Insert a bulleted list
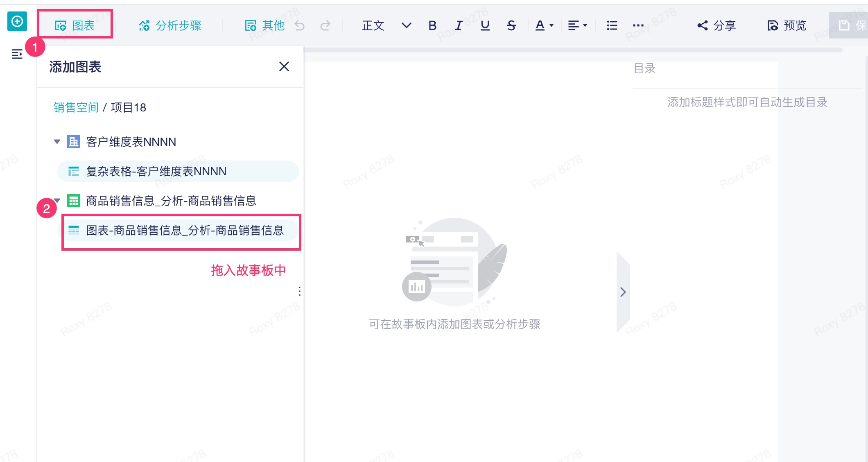Image resolution: width=868 pixels, height=462 pixels. [x=612, y=26]
